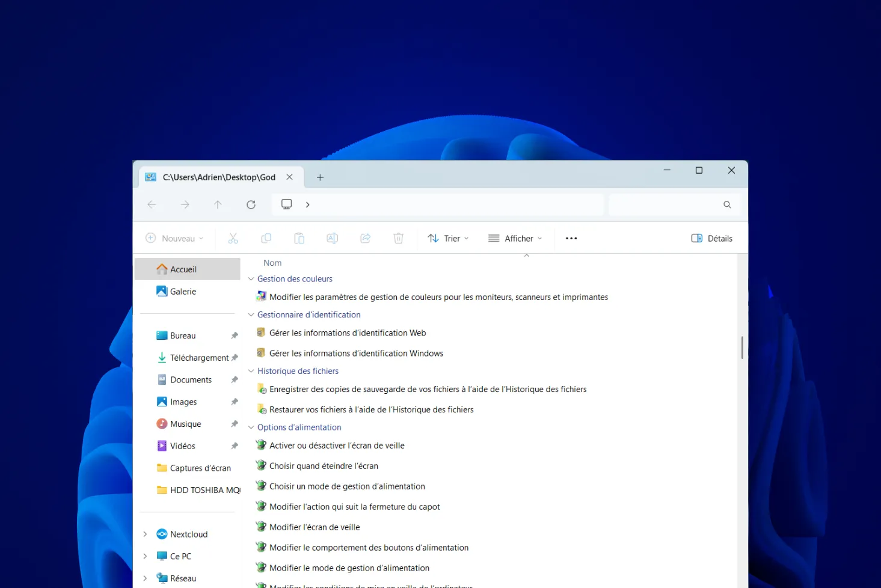881x588 pixels.
Task: Unpin Vidéos using its pin icon
Action: tap(235, 446)
